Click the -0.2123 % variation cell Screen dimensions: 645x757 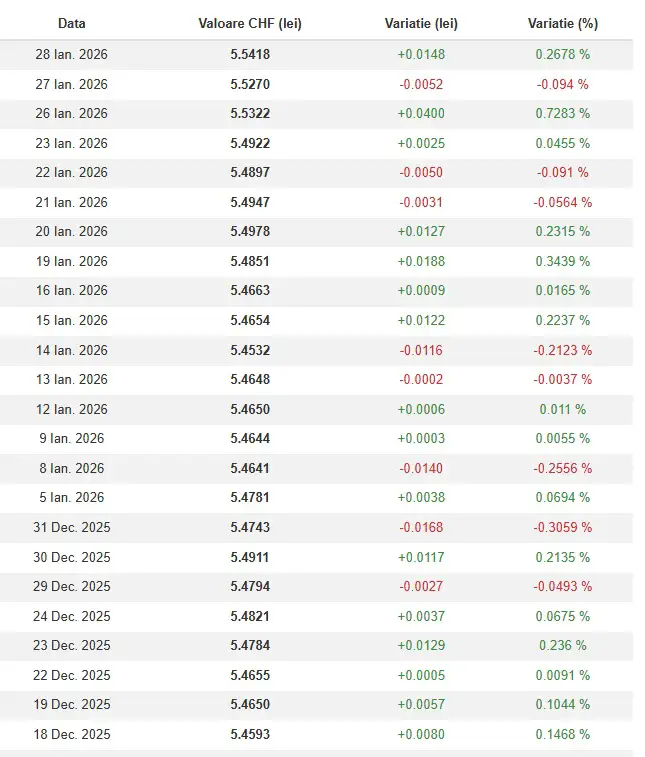(x=562, y=350)
